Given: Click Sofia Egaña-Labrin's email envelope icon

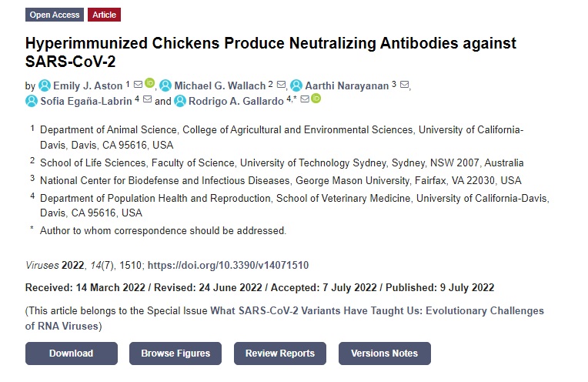Looking at the screenshot, I should [x=147, y=99].
